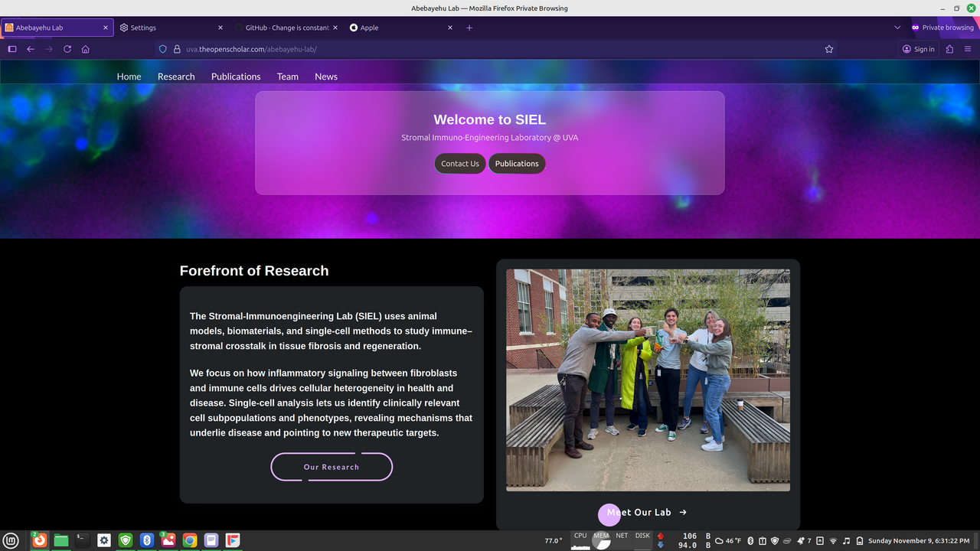Close the Apple tab
The height and width of the screenshot is (551, 980).
tap(451, 28)
